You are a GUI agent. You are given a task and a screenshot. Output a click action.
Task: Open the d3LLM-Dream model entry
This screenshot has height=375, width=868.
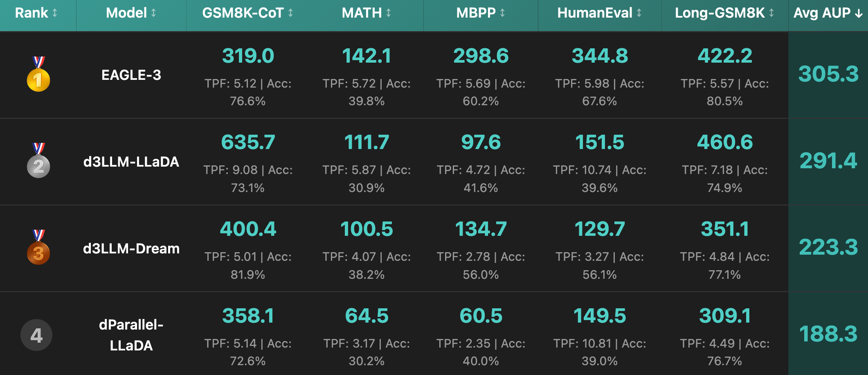point(131,248)
